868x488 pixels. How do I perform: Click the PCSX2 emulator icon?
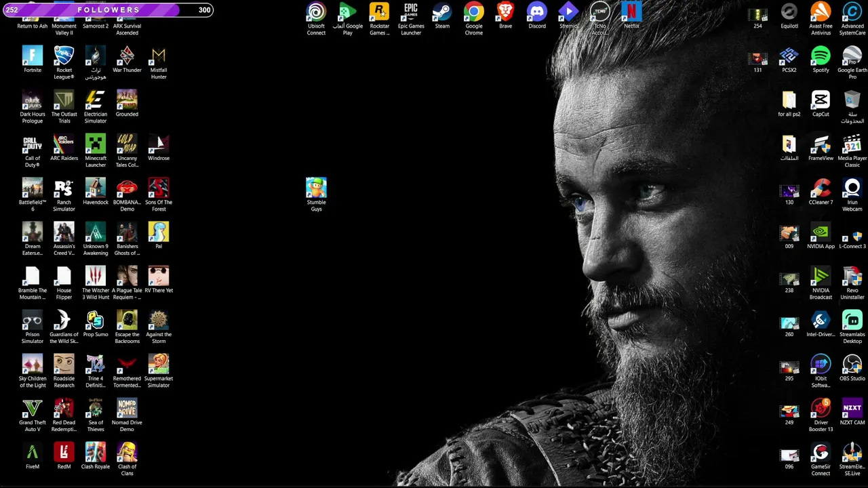coord(789,56)
